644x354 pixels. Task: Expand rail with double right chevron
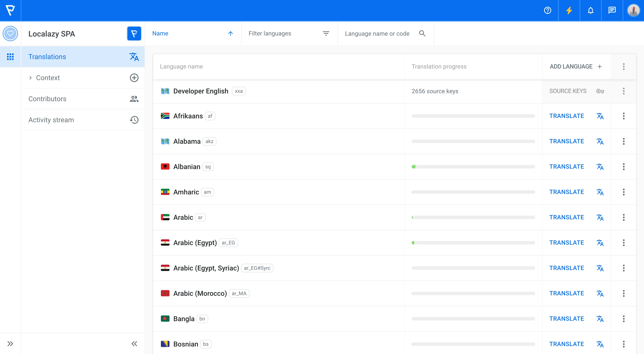click(10, 344)
